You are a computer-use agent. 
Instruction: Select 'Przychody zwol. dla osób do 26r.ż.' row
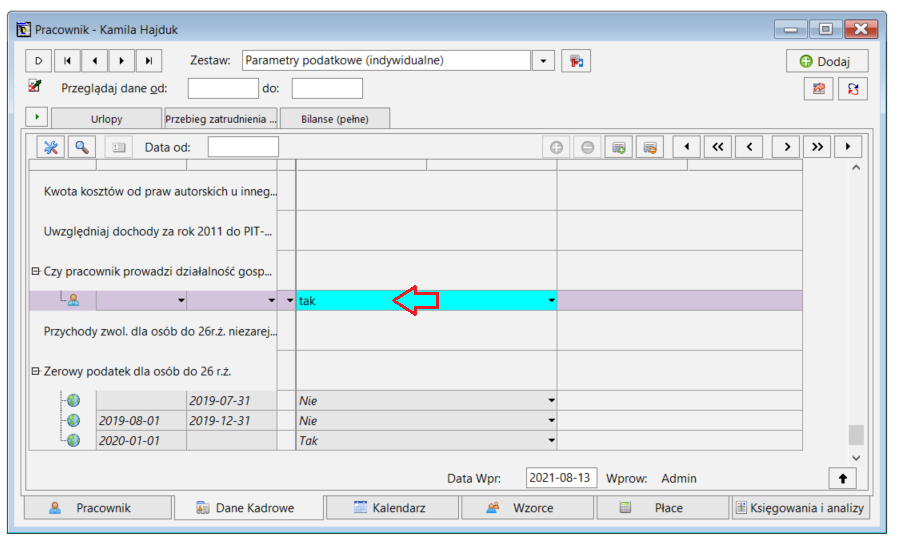(x=160, y=332)
